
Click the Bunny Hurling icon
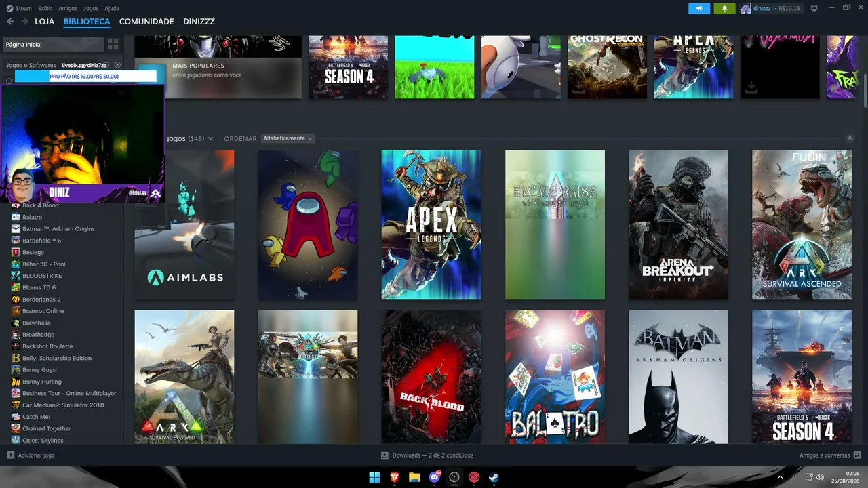click(x=16, y=382)
